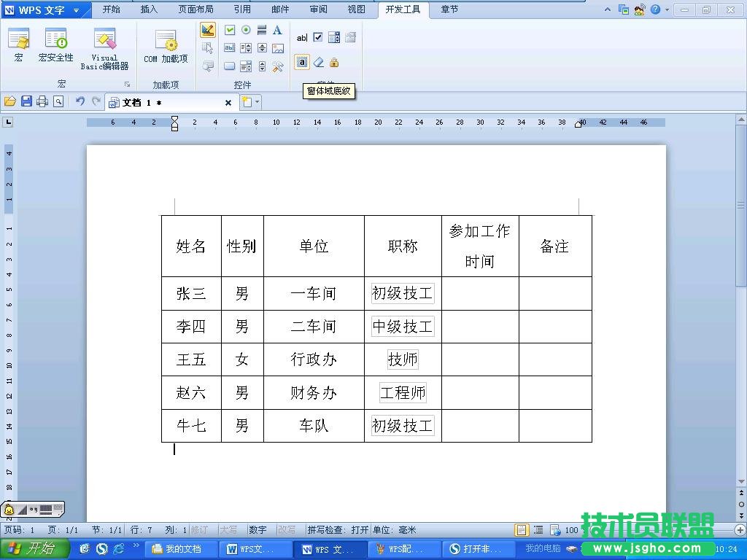This screenshot has width=747, height=560.
Task: Click the print icon on quick access toolbar
Action: coord(42,102)
